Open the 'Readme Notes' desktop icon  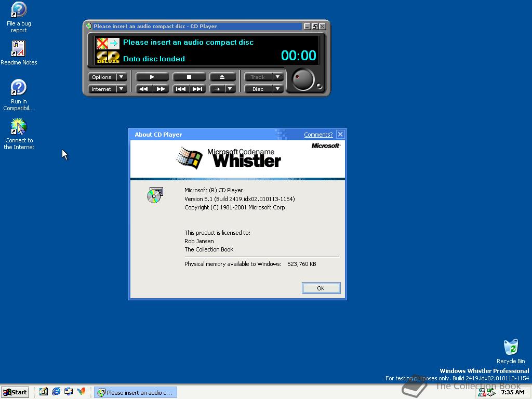point(19,52)
